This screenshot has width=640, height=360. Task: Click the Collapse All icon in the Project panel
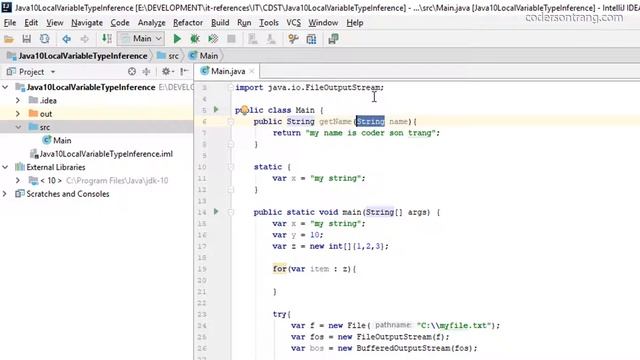(146, 72)
